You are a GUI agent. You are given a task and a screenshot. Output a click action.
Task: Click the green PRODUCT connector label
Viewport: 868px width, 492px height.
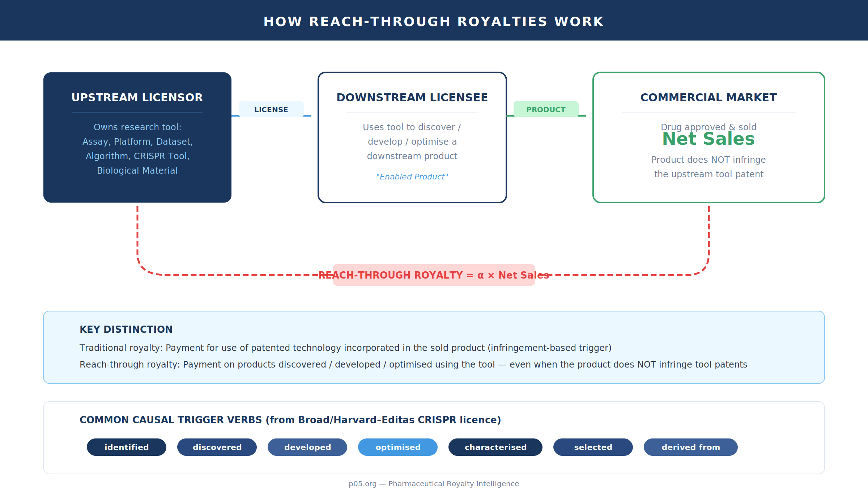coord(546,109)
